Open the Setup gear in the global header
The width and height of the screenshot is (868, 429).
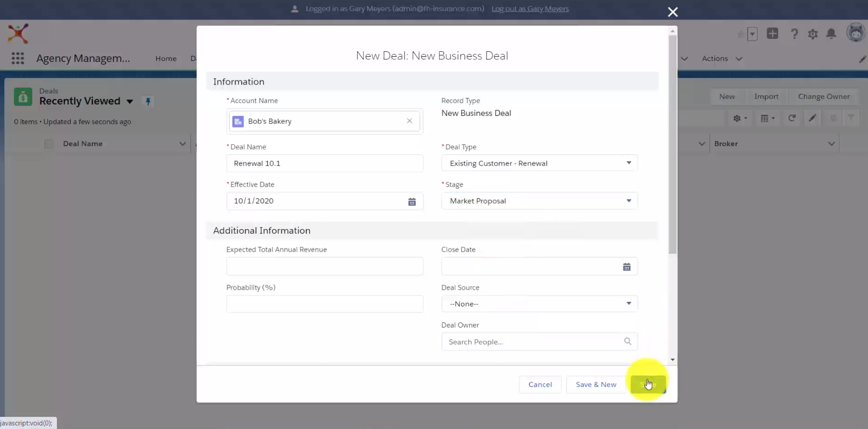point(813,34)
